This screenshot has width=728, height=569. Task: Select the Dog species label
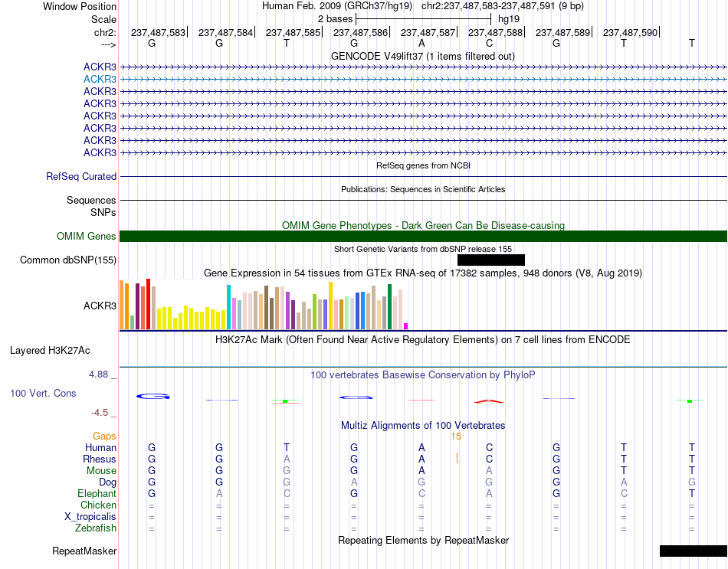pos(107,482)
